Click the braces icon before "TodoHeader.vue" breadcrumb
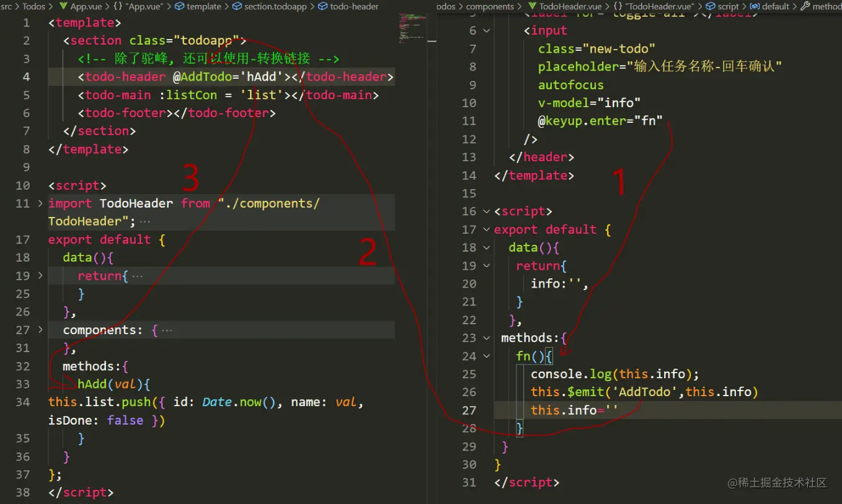This screenshot has width=842, height=504. (618, 6)
